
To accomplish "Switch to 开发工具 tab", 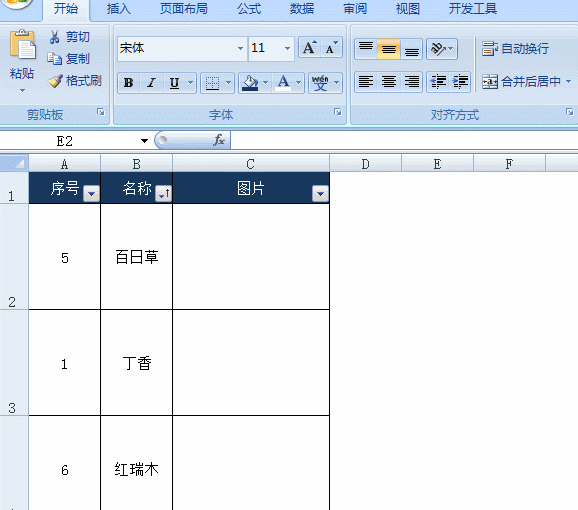I will tap(473, 8).
